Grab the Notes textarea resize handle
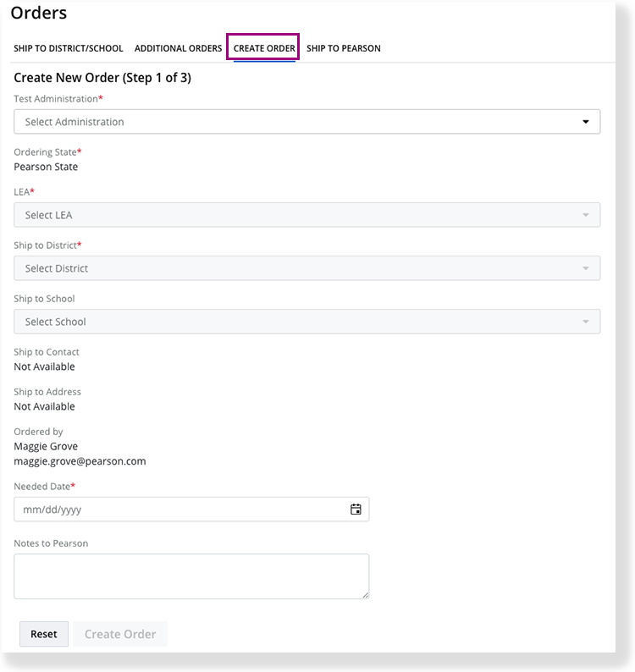635x672 pixels. (365, 595)
